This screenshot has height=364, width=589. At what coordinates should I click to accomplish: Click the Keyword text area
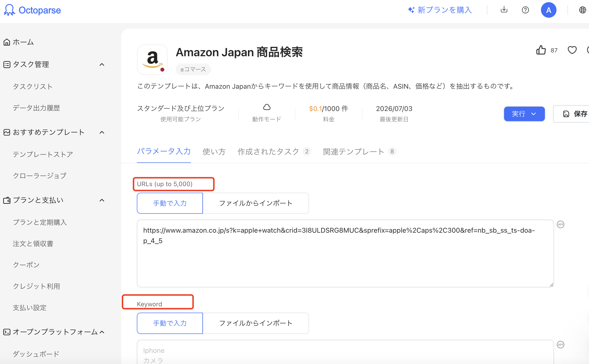tap(345, 352)
